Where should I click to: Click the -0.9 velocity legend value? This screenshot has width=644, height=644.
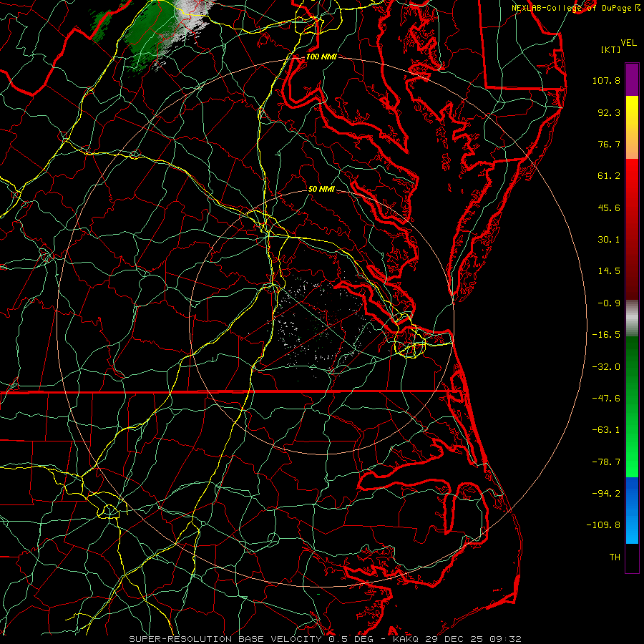(609, 303)
